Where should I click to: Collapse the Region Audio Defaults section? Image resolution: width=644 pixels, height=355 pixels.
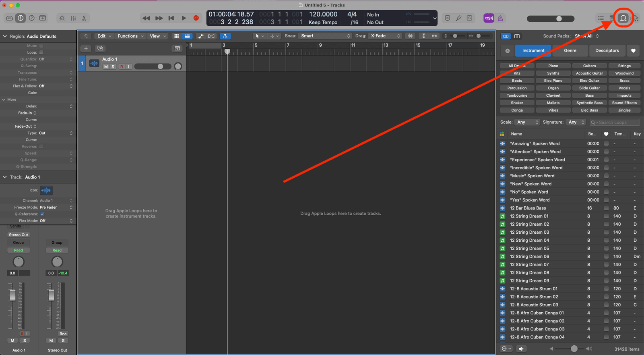pos(5,36)
